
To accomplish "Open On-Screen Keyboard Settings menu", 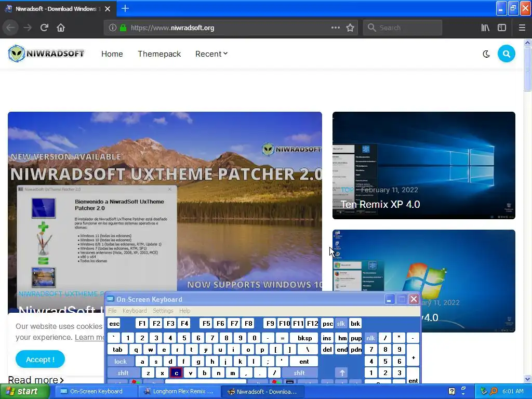I will coord(163,311).
